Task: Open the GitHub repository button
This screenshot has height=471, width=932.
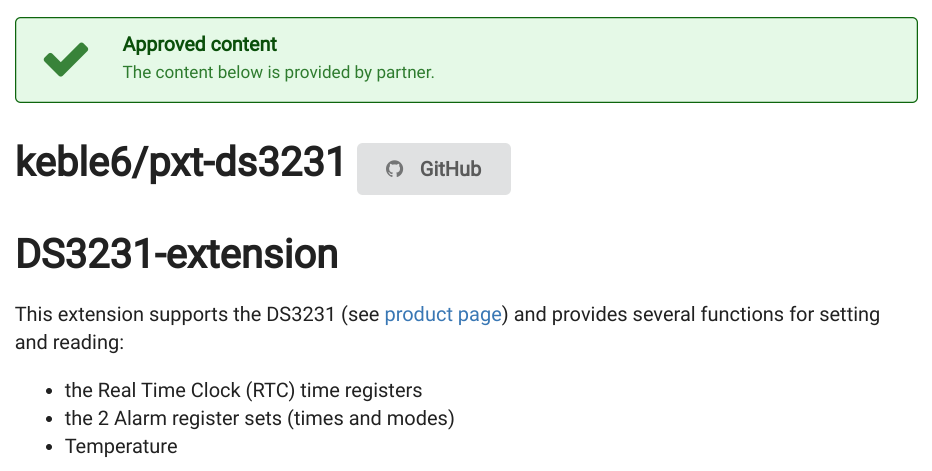Action: (x=434, y=169)
